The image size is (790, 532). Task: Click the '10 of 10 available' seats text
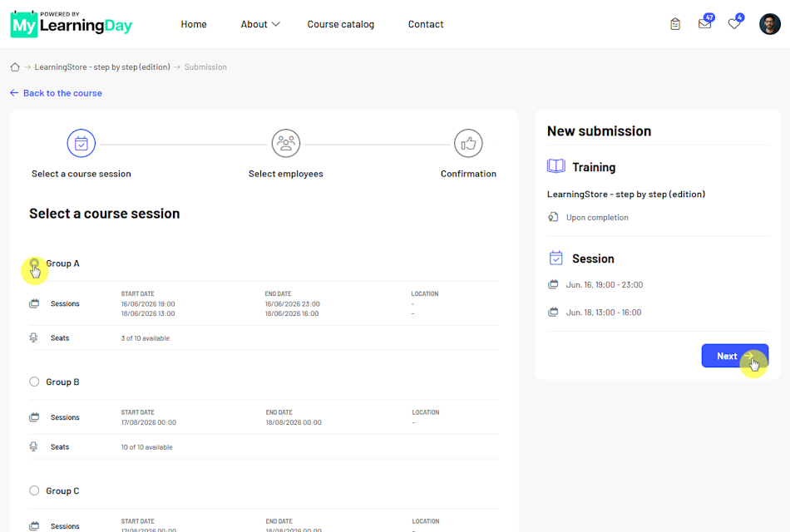click(146, 447)
